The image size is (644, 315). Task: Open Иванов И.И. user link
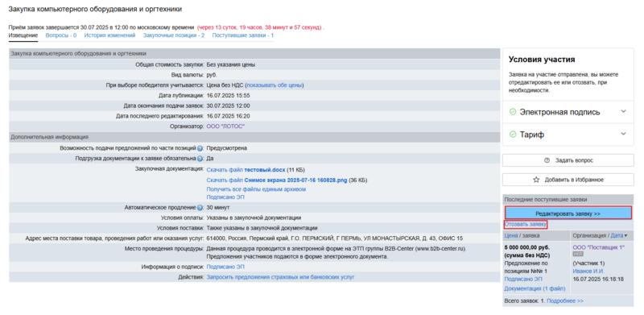point(588,271)
